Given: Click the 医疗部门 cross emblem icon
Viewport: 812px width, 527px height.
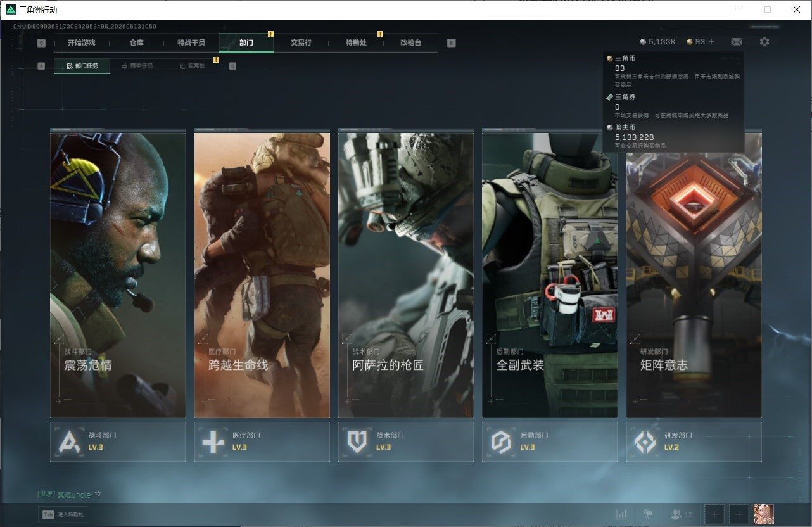Looking at the screenshot, I should tap(213, 441).
